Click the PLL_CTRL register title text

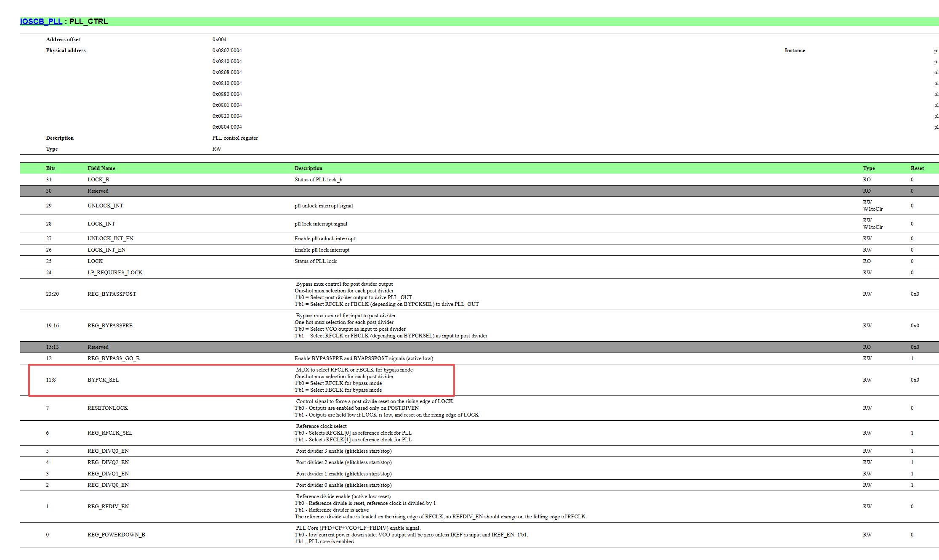pos(88,21)
